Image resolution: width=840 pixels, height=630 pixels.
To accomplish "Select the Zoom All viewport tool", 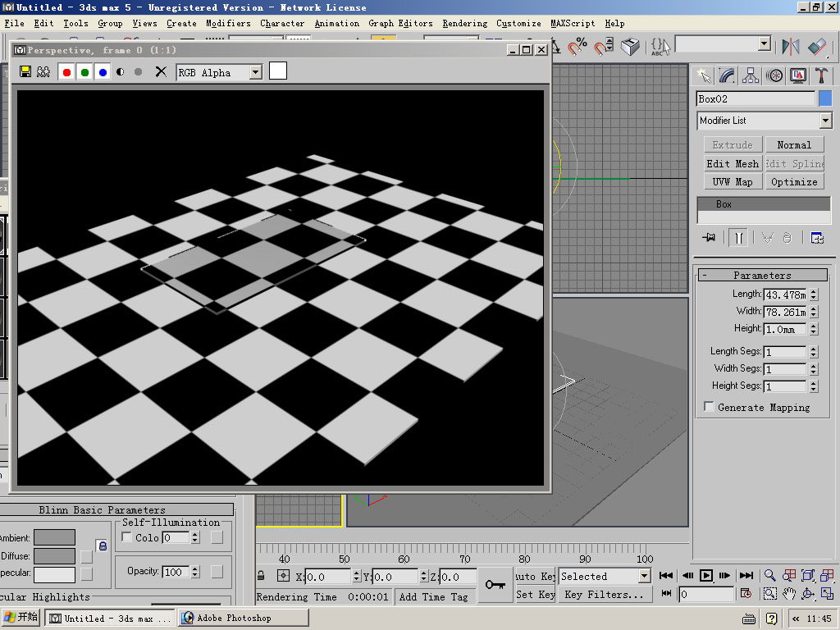I will [789, 575].
